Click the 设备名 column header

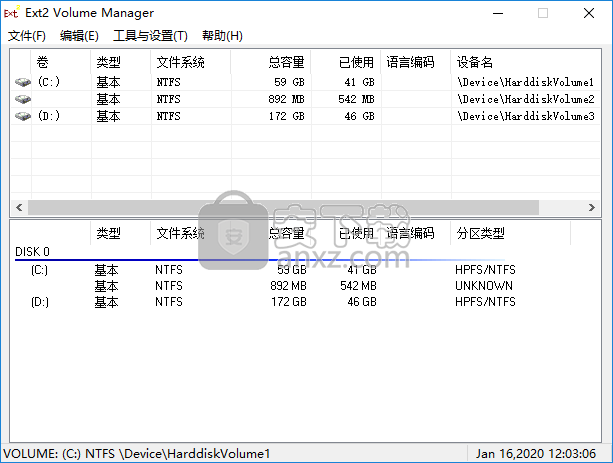[526, 62]
